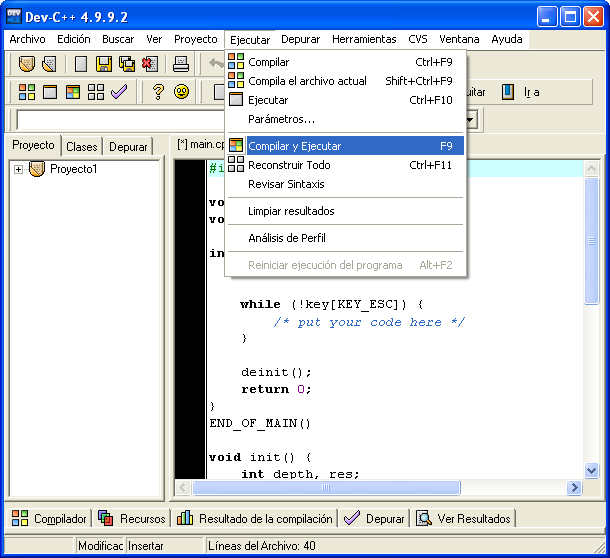Click the 'return 0;' code line
The height and width of the screenshot is (558, 610).
276,389
